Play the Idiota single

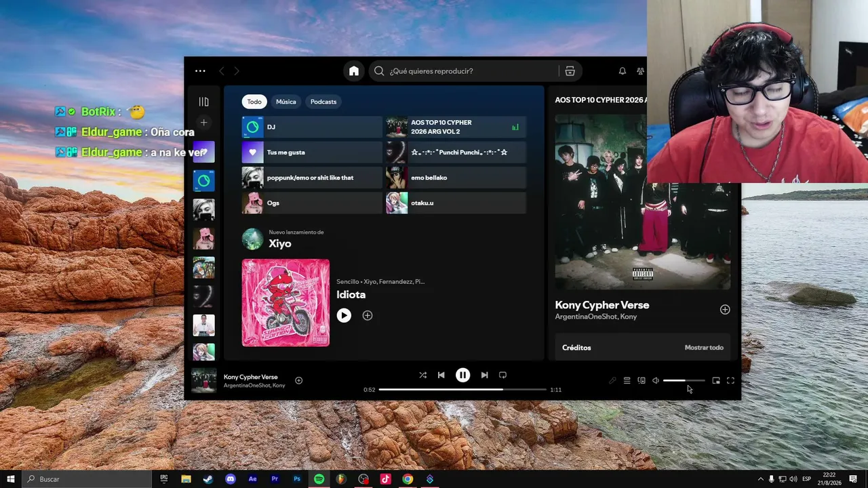click(x=344, y=315)
